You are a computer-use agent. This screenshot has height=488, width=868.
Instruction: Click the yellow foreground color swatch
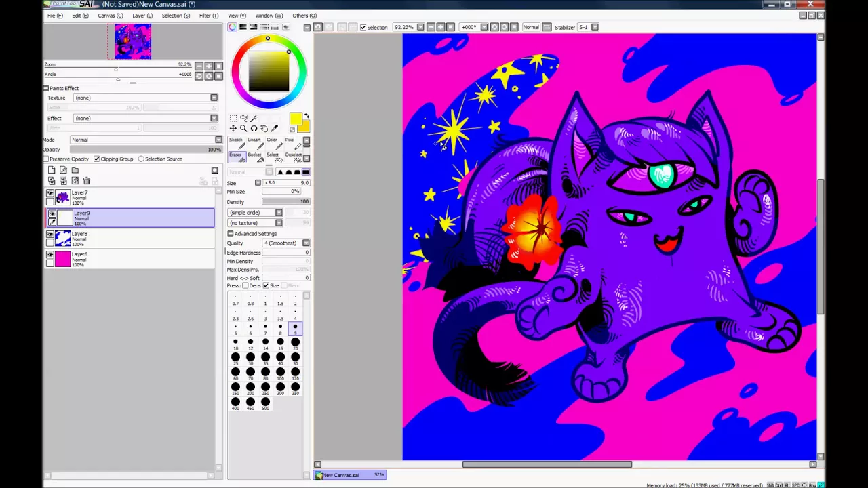click(296, 119)
